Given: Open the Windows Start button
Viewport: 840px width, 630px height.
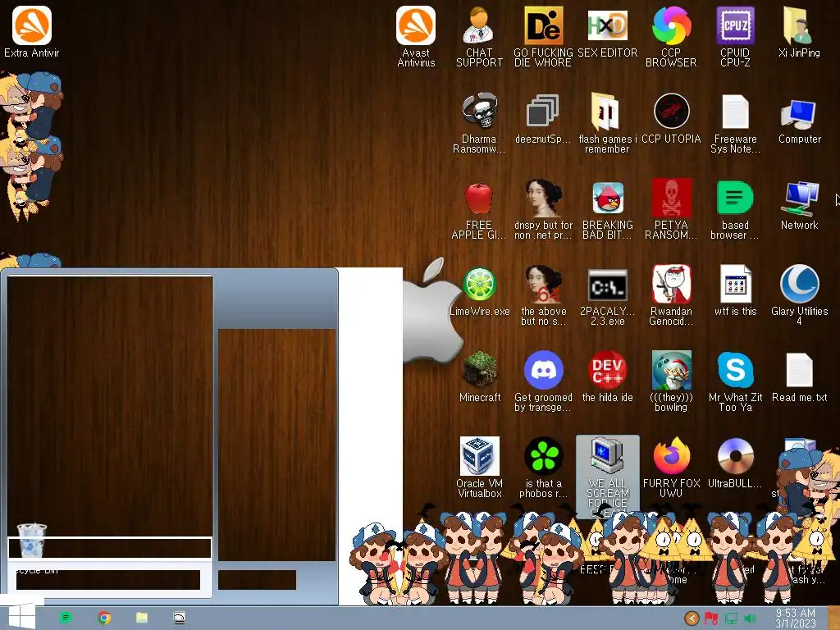Looking at the screenshot, I should coord(22,617).
